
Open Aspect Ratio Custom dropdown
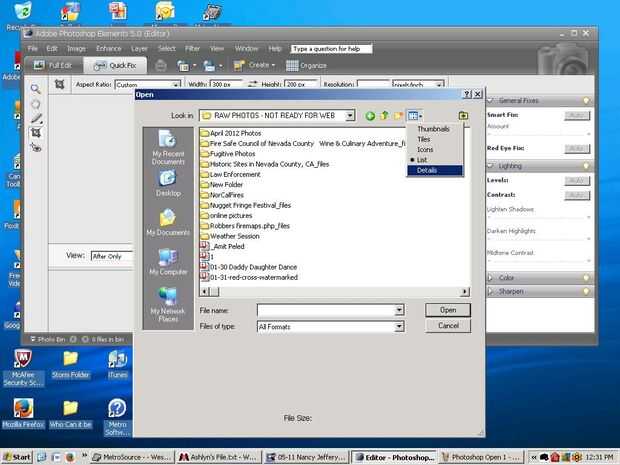click(x=175, y=85)
